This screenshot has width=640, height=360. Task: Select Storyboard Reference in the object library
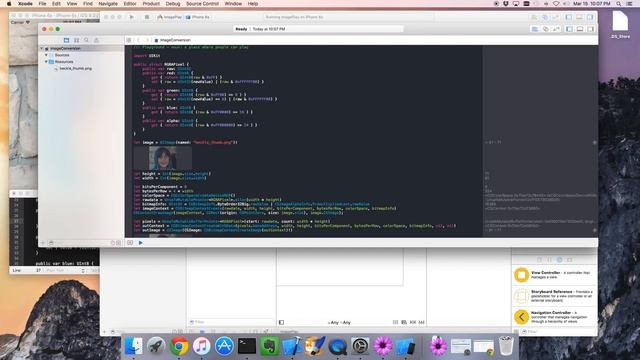click(x=554, y=296)
